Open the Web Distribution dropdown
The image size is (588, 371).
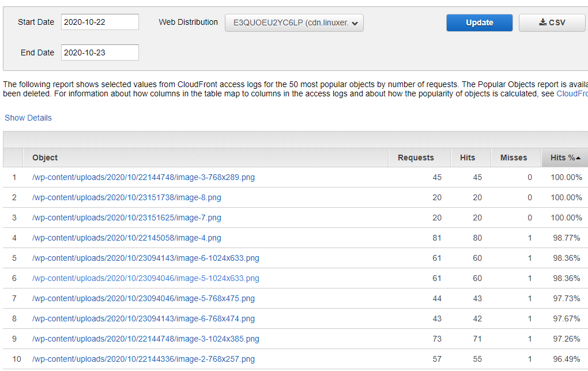click(x=294, y=23)
